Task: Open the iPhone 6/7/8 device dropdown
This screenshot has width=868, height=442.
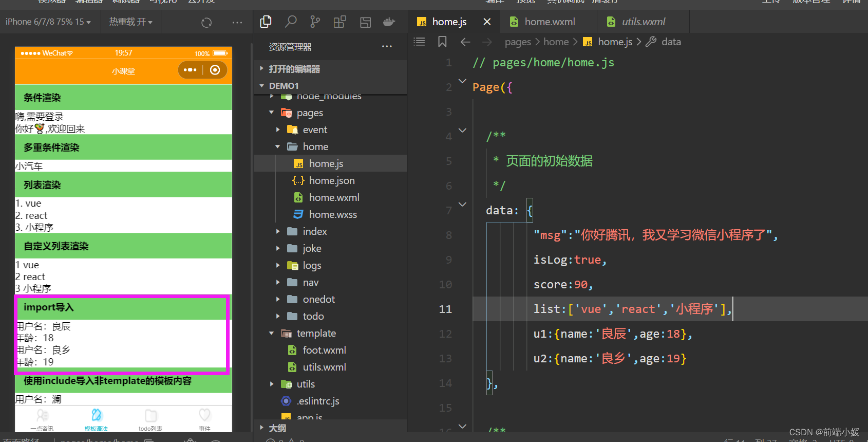Action: [x=48, y=22]
